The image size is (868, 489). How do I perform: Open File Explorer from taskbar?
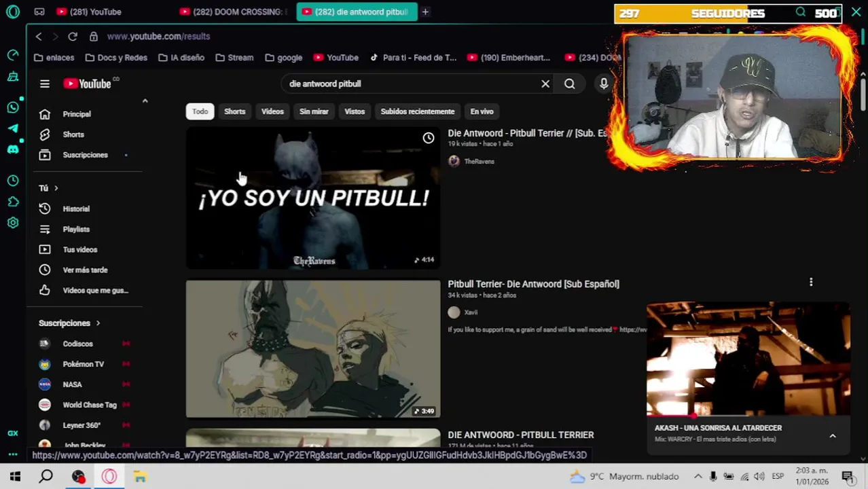140,477
